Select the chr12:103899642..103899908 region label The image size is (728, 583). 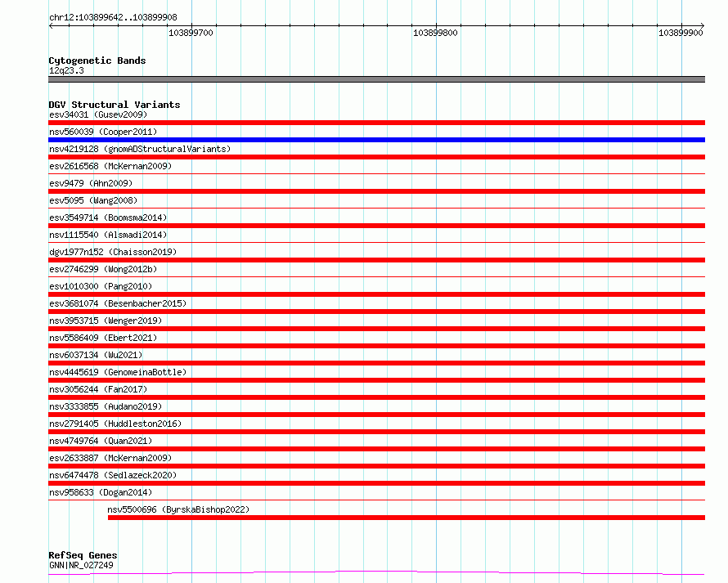coord(113,18)
